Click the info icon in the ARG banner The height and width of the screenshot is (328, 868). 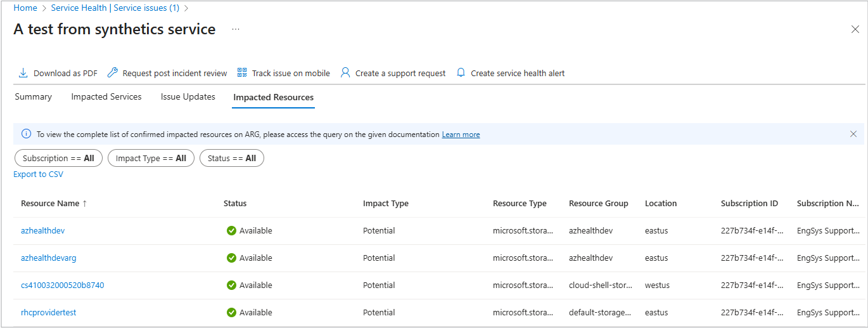click(26, 134)
